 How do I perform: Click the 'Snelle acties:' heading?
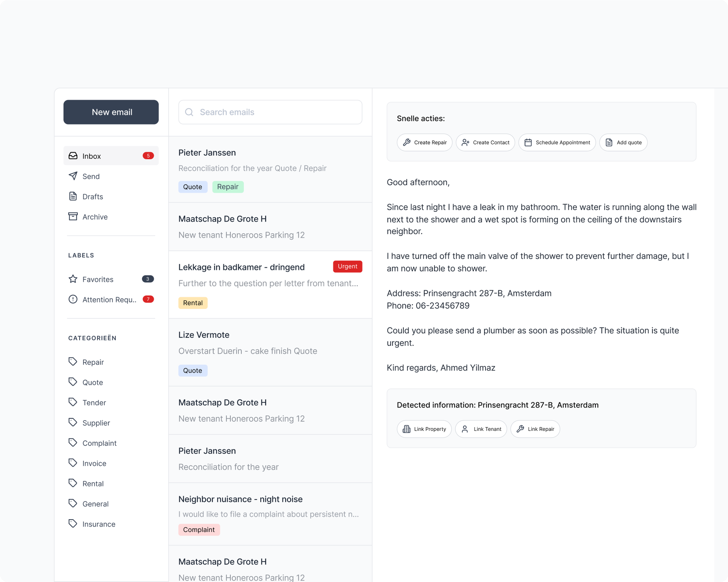tap(421, 118)
